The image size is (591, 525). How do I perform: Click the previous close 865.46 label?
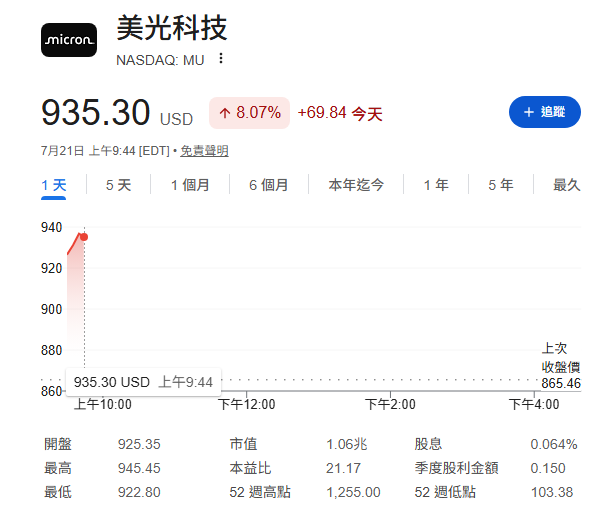tap(561, 383)
